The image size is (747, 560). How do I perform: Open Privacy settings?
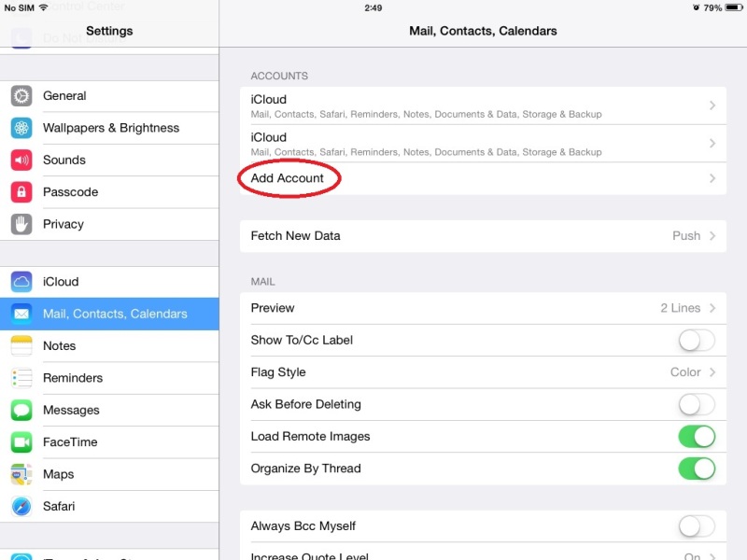[109, 224]
